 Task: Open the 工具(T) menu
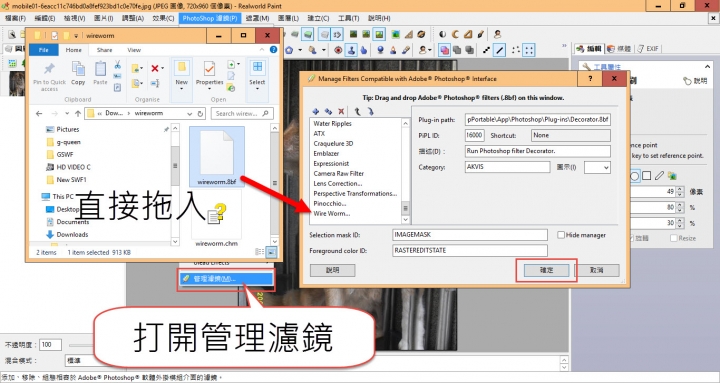point(349,18)
